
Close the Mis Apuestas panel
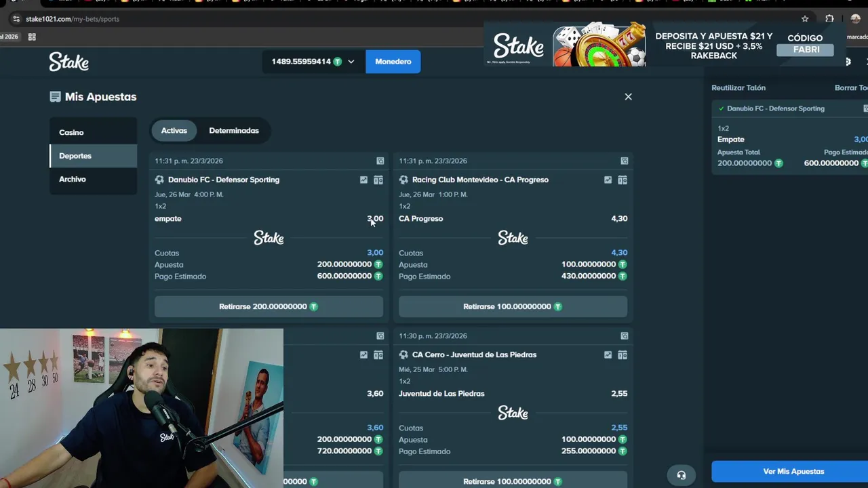[x=628, y=97]
